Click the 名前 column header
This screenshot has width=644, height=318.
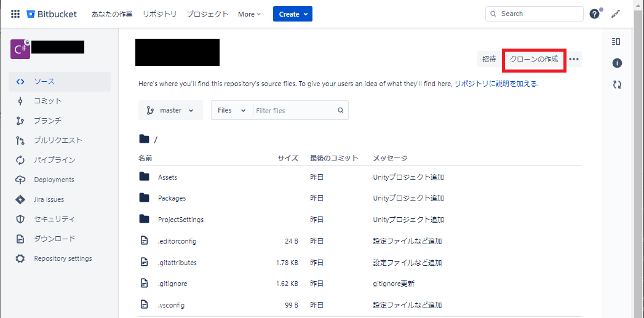pyautogui.click(x=145, y=158)
